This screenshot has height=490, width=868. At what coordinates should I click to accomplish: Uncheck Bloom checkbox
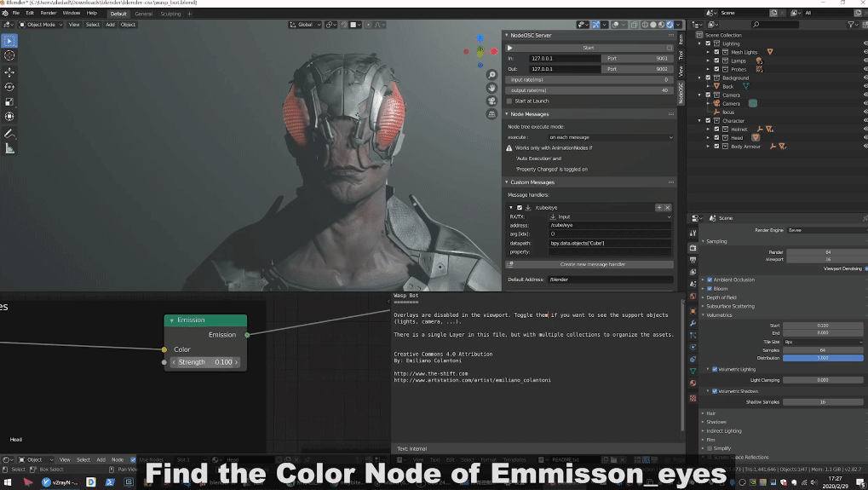710,289
